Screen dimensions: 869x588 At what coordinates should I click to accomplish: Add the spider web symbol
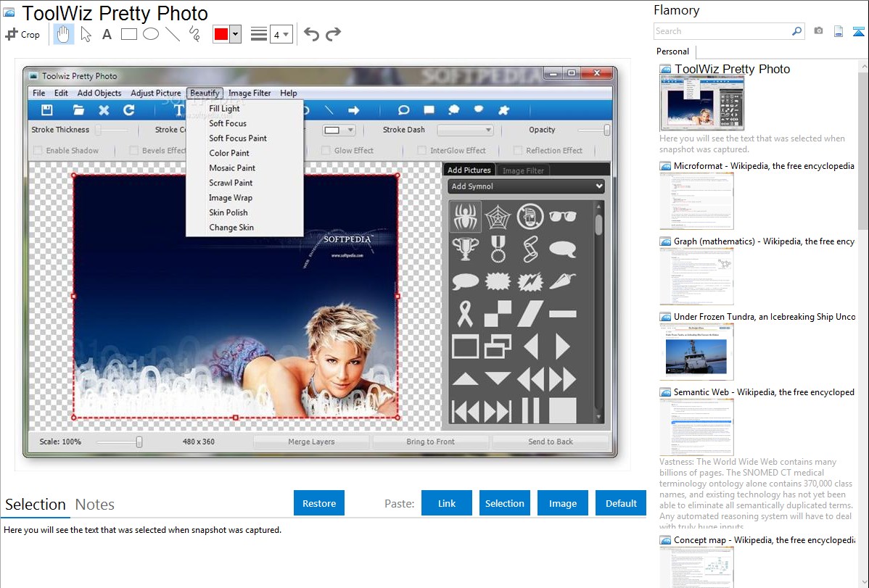(498, 216)
